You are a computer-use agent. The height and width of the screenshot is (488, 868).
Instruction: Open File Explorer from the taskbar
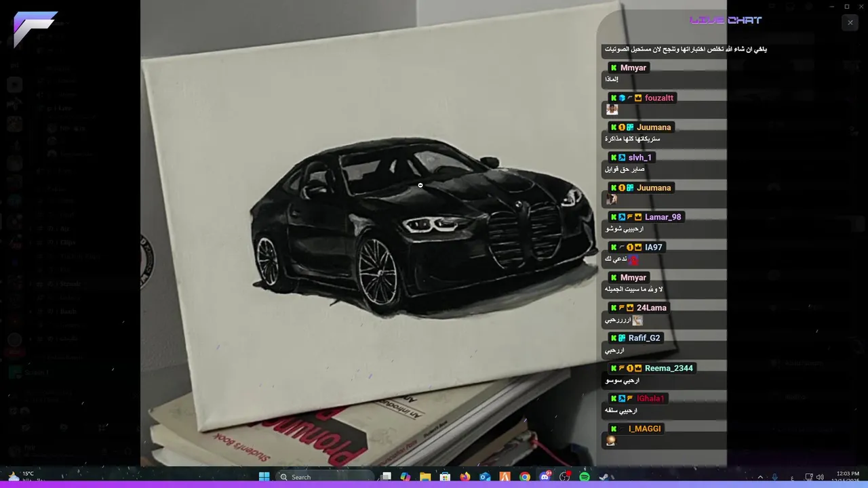click(x=425, y=477)
